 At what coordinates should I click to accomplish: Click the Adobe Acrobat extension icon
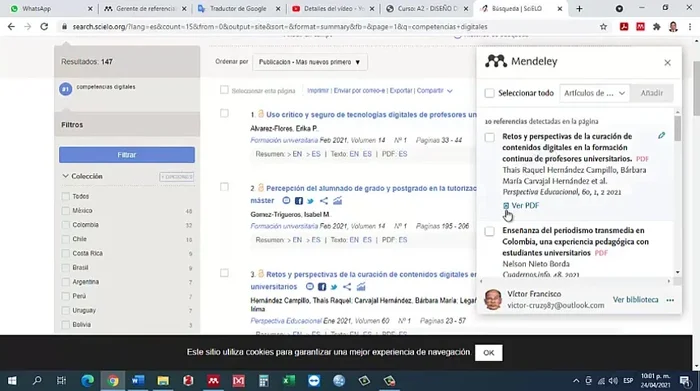point(624,27)
